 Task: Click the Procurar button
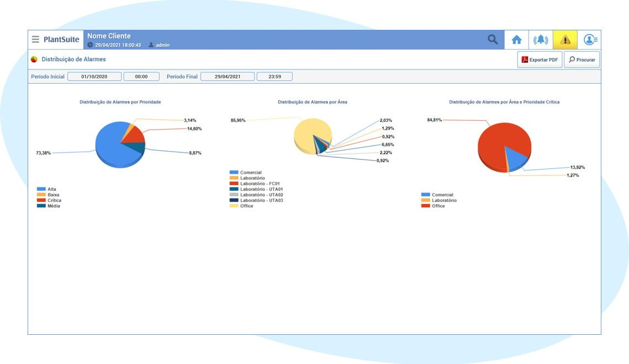point(582,60)
